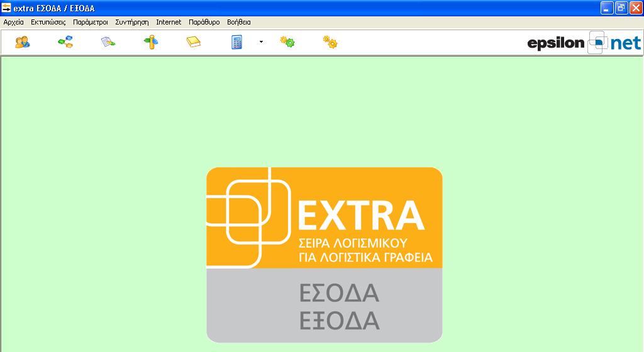
Task: Click the connected nodes diagram icon
Action: [x=65, y=42]
